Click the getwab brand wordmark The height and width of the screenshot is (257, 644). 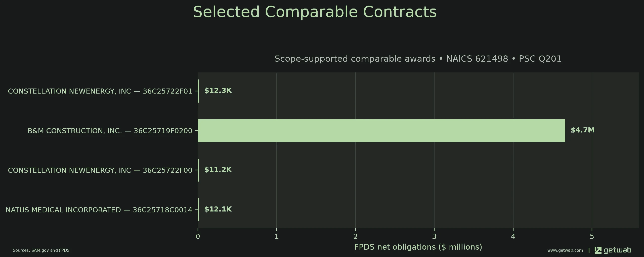(618, 250)
